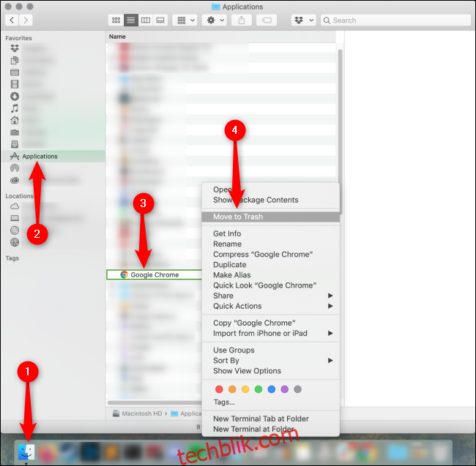Choose Get Info from the context menu
Viewport: 476px width, 466px height.
270,233
